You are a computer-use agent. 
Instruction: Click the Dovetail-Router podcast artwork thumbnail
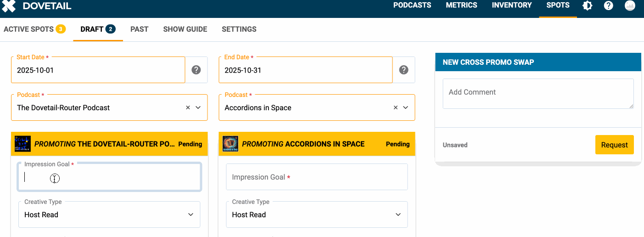coord(22,144)
